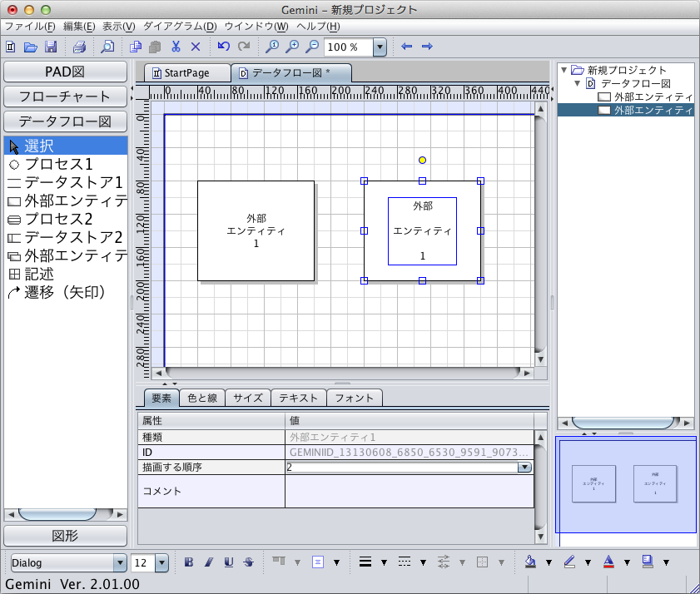Image resolution: width=700 pixels, height=594 pixels.
Task: Delete the selection with the X icon
Action: [196, 47]
